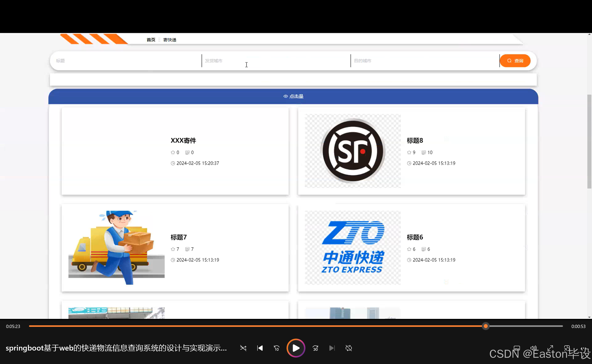Click the clock icon on 标题8

click(409, 163)
